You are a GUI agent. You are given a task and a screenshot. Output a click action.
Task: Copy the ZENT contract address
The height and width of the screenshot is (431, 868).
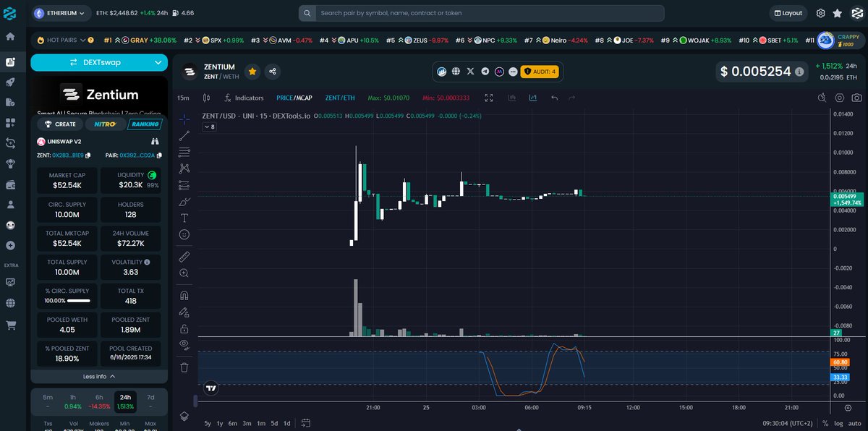[88, 155]
